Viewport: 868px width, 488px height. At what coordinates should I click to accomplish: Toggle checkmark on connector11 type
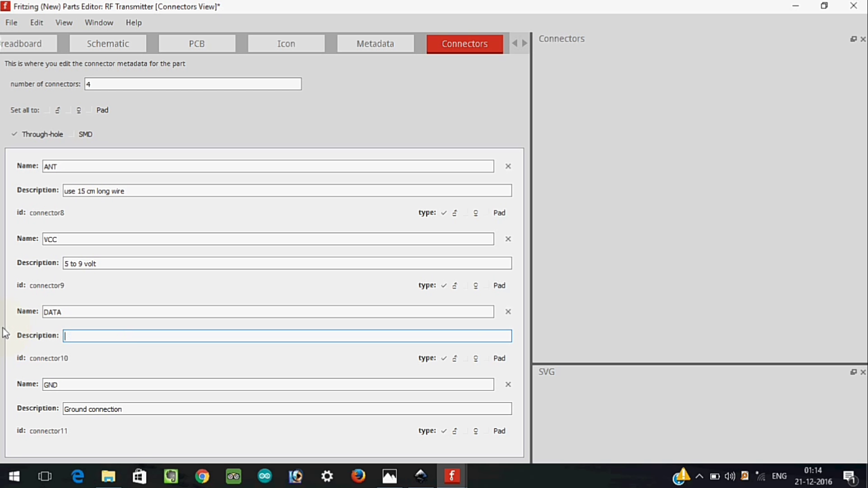[x=444, y=430]
